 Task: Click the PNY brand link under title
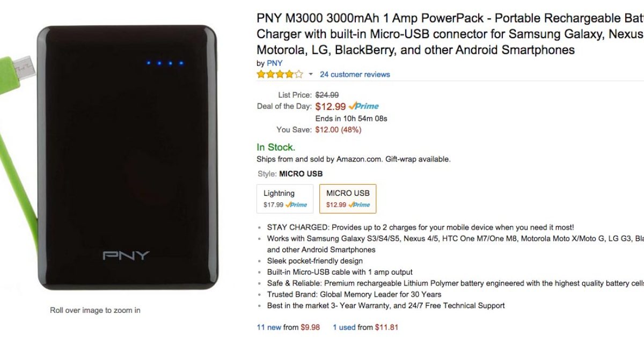click(274, 63)
